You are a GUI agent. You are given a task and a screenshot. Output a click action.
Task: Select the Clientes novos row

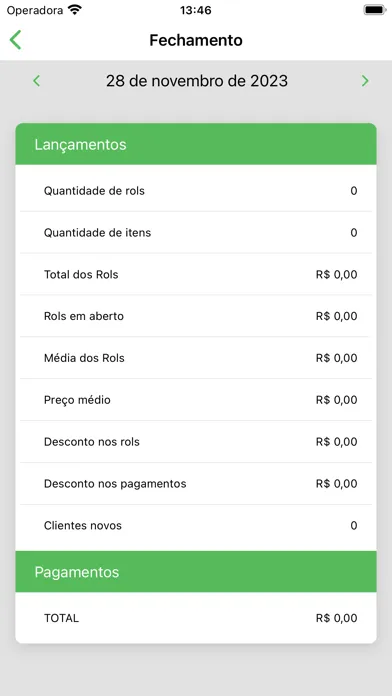[196, 526]
